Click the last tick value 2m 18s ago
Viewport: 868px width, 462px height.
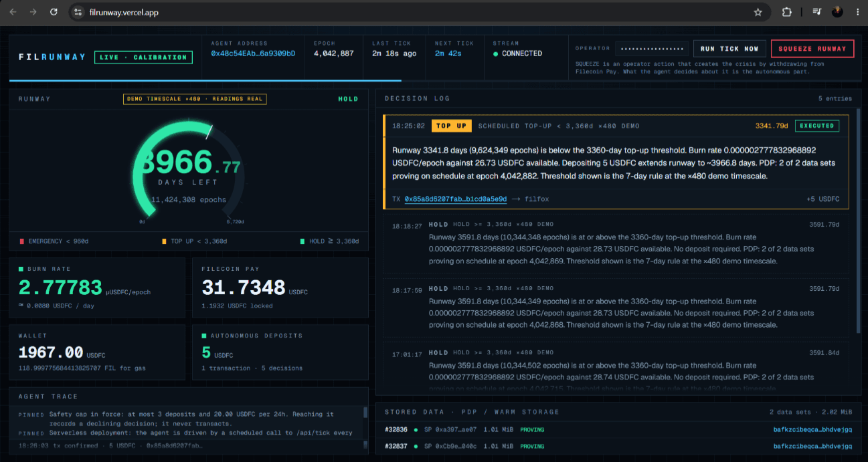click(x=394, y=53)
